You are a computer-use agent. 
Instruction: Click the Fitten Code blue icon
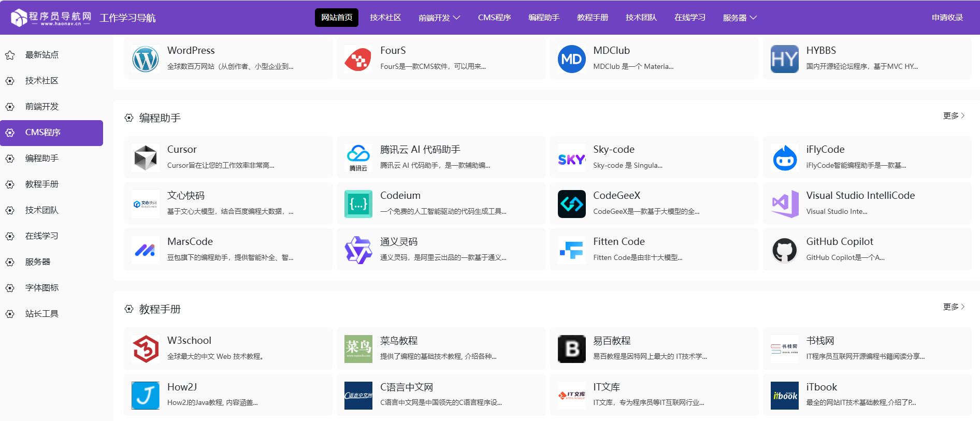coord(572,250)
